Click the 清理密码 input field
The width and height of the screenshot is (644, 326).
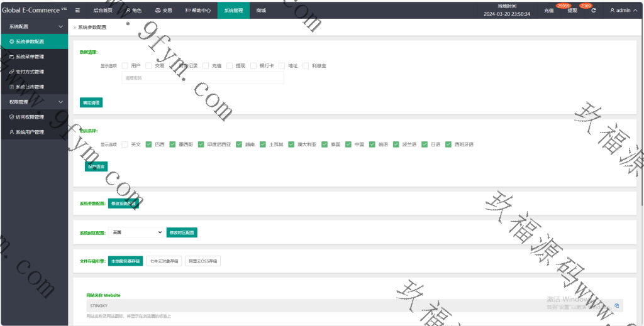point(203,78)
